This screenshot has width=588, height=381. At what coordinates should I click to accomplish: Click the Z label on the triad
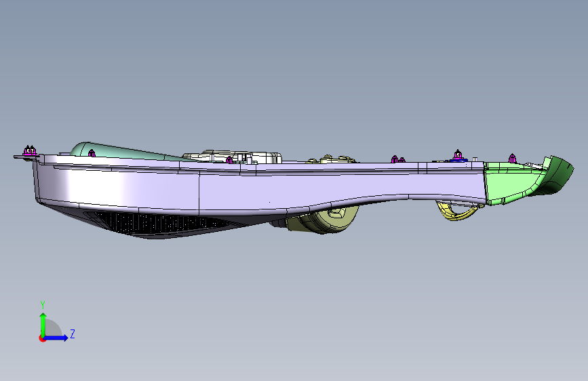[x=73, y=334]
